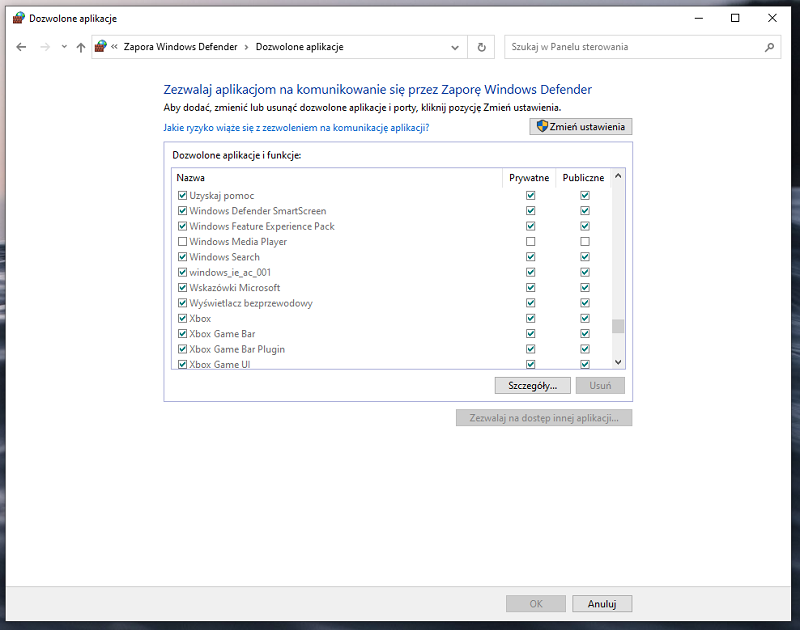This screenshot has height=630, width=800.
Task: Toggle Publiczne checkbox for Xbox Game Bar
Action: (585, 334)
